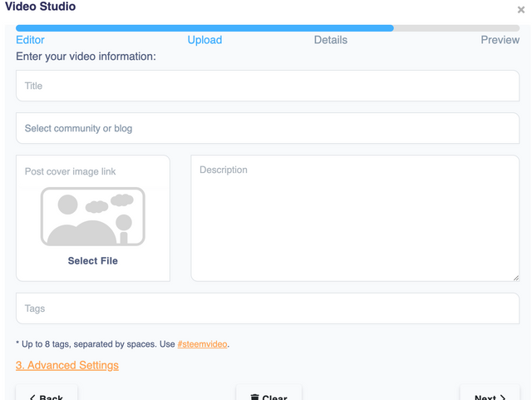The image size is (532, 400).
Task: Focus the Title input field
Action: tap(267, 86)
